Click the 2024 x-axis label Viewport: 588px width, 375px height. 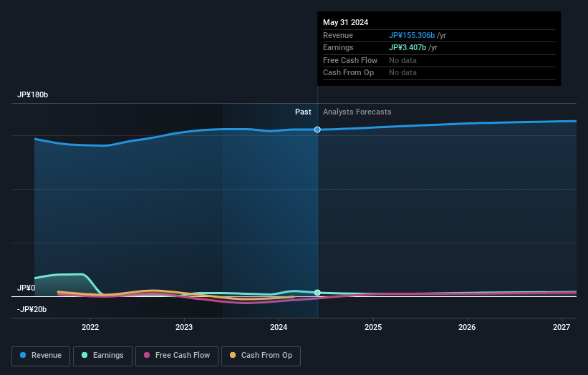(x=279, y=327)
